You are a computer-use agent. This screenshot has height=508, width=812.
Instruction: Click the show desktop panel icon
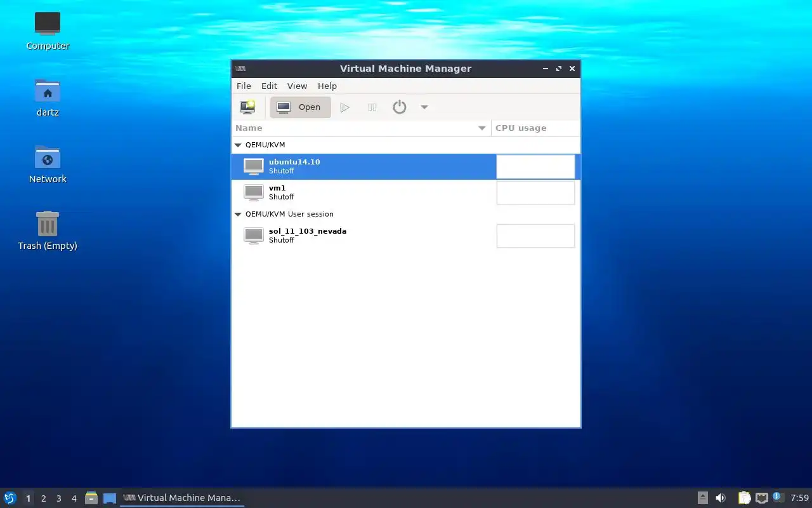click(x=110, y=498)
